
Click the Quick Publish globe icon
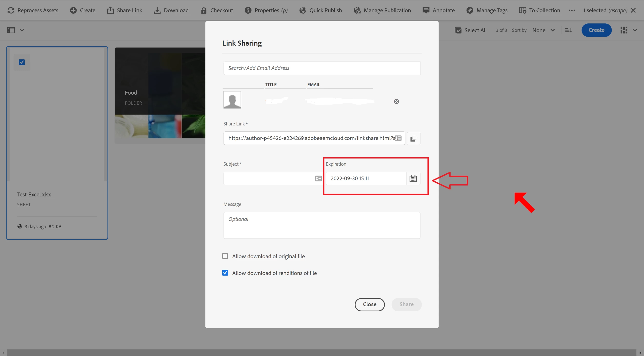pyautogui.click(x=303, y=10)
